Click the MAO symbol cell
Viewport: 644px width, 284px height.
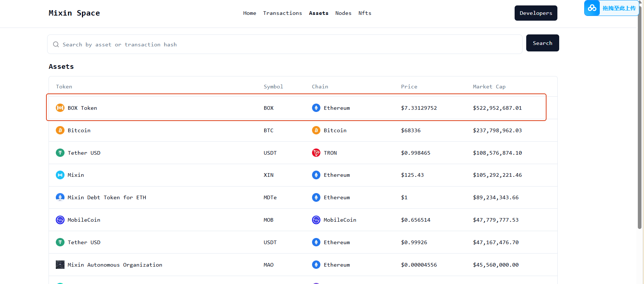tap(269, 265)
